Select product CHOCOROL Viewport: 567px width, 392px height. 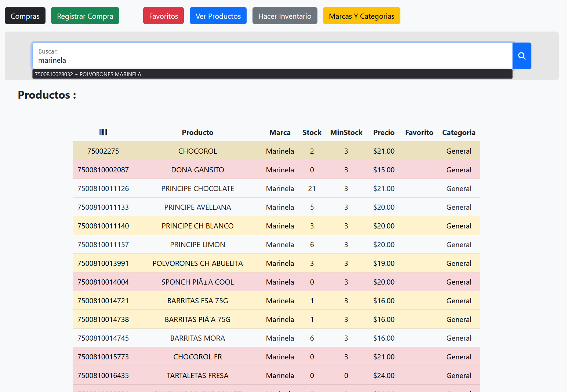(x=197, y=151)
